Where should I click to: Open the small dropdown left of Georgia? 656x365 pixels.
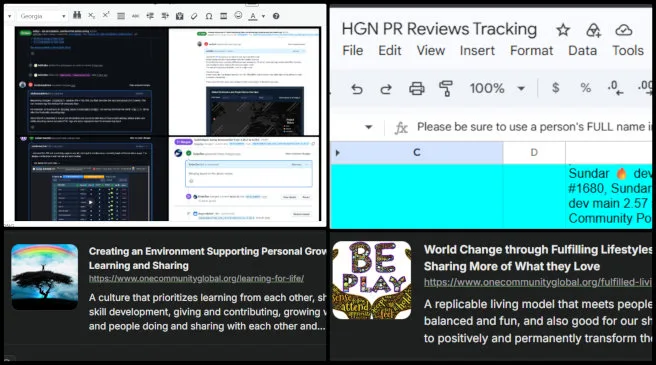click(9, 16)
